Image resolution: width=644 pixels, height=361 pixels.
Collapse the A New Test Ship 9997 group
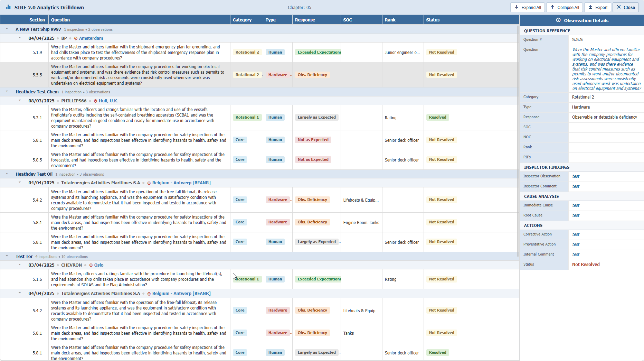click(7, 29)
